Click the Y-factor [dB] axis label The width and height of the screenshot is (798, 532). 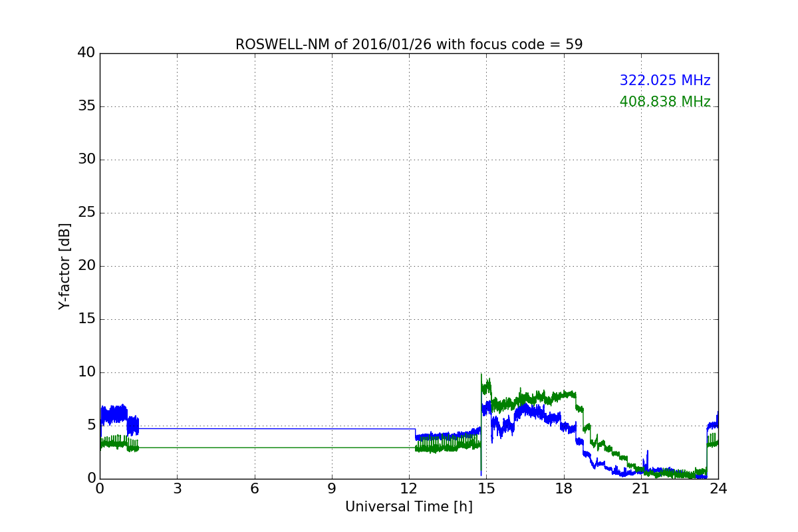tap(64, 266)
